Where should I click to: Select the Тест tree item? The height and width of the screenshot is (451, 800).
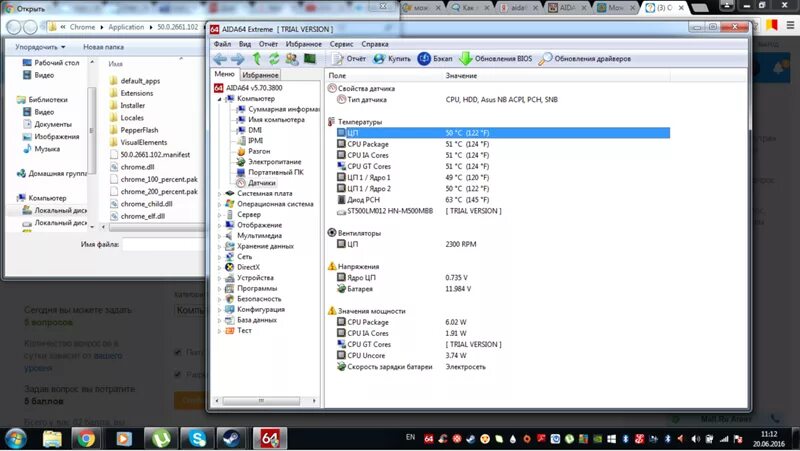tap(239, 331)
